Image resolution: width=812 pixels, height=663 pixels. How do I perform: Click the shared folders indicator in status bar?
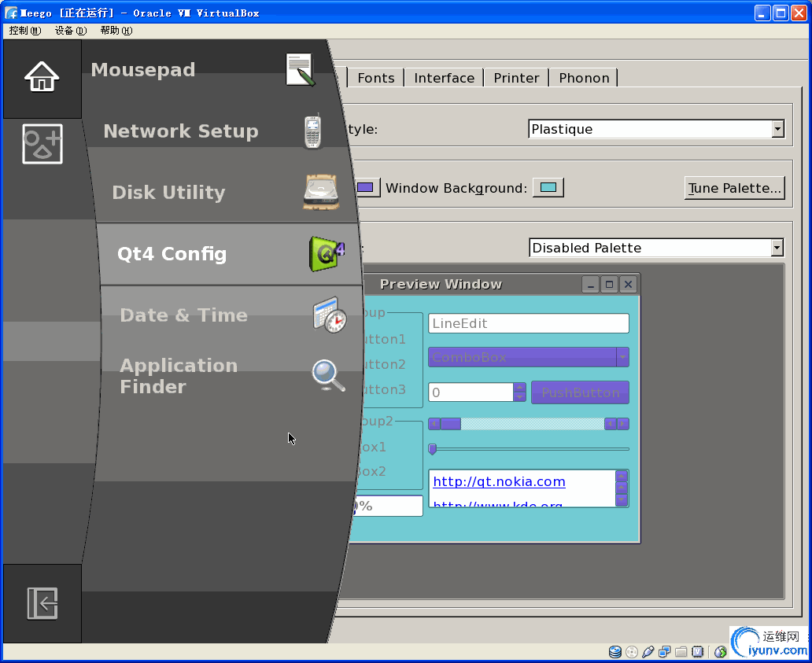(681, 652)
